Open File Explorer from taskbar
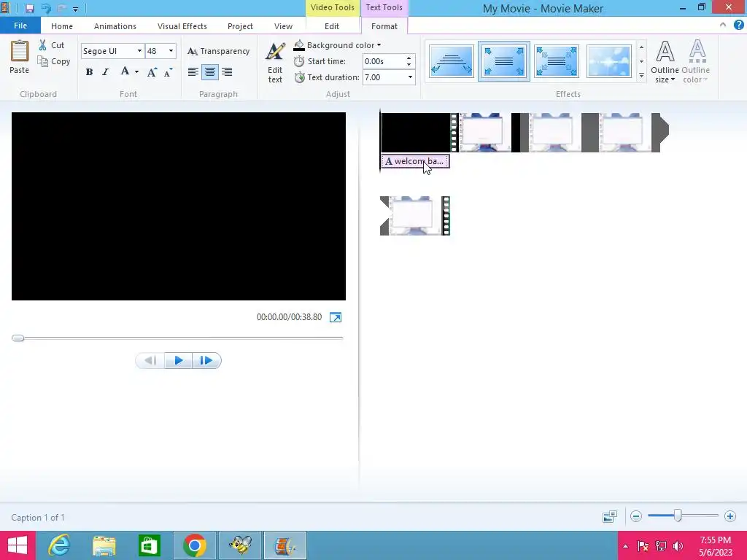The image size is (747, 560). tap(104, 545)
